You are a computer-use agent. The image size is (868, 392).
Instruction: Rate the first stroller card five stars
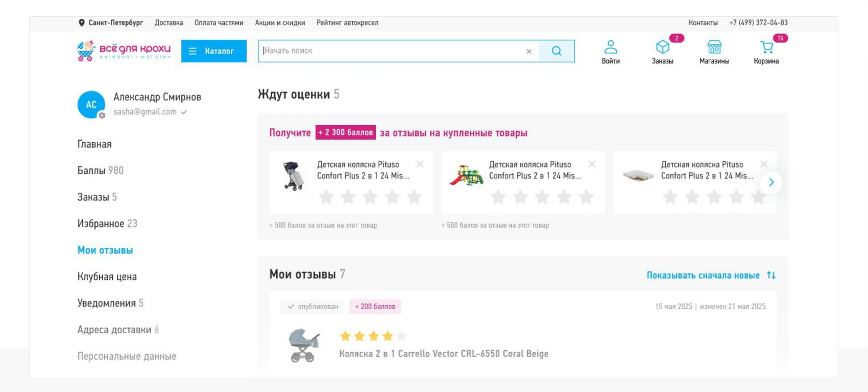click(x=414, y=197)
